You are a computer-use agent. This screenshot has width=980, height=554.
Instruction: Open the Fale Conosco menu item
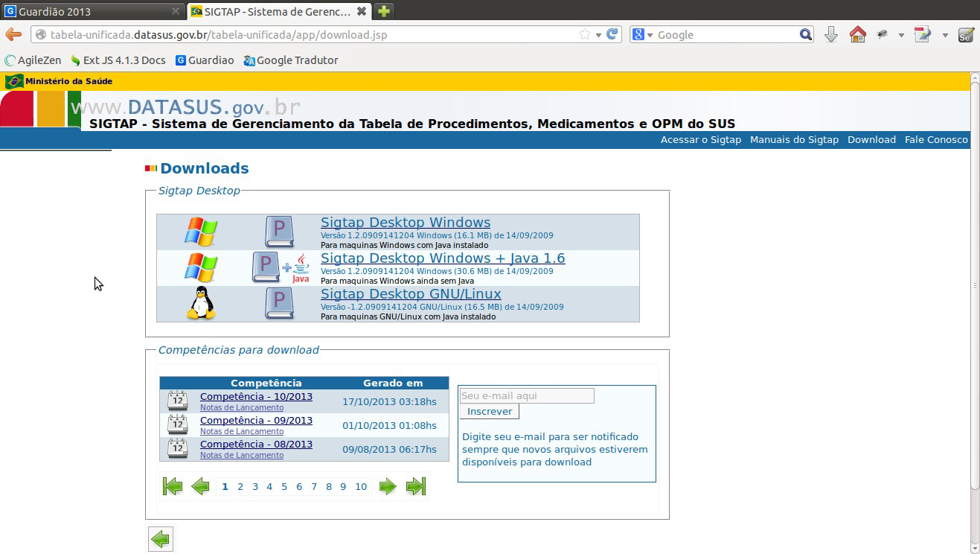tap(936, 139)
